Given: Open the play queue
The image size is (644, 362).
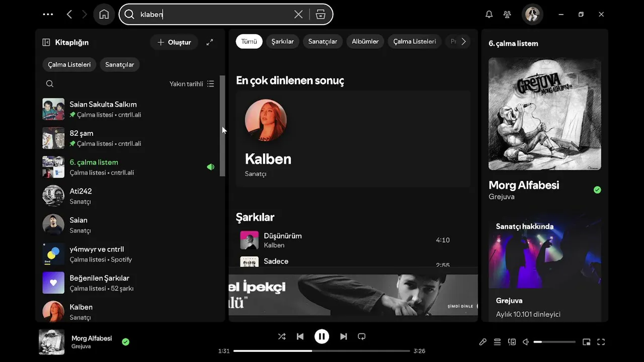Looking at the screenshot, I should [497, 342].
